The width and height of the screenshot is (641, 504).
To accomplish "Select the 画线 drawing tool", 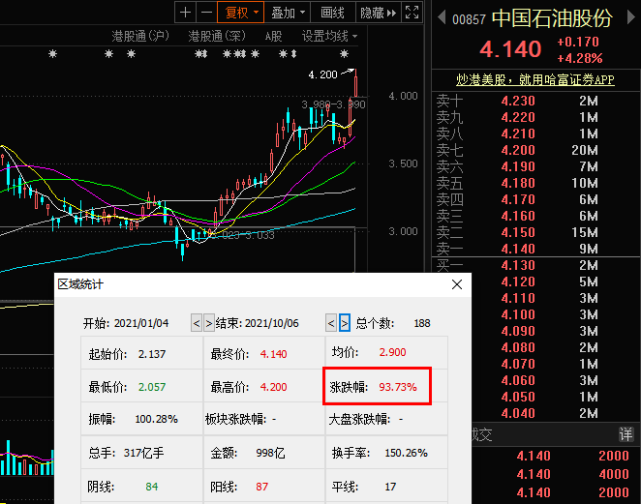I will [x=333, y=12].
